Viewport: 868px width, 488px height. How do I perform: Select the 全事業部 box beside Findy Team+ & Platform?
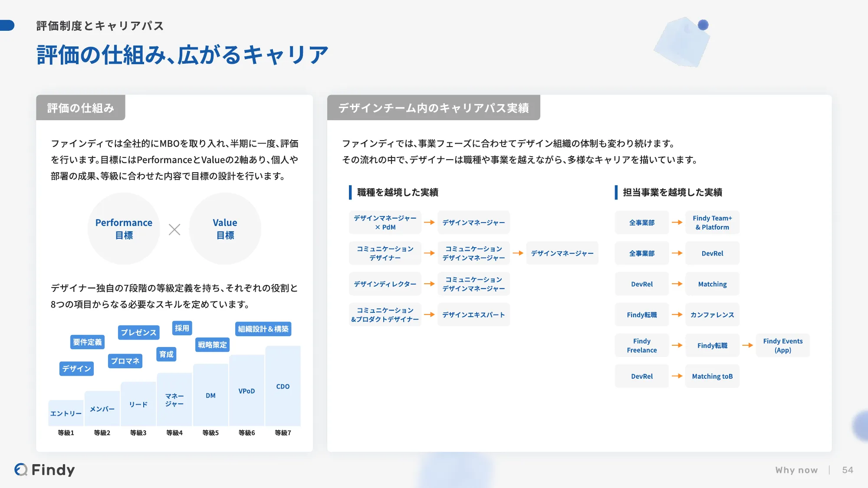(x=642, y=223)
